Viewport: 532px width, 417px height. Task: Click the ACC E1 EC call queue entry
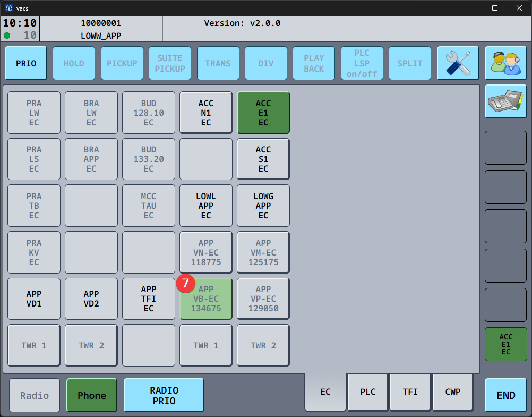pyautogui.click(x=505, y=344)
